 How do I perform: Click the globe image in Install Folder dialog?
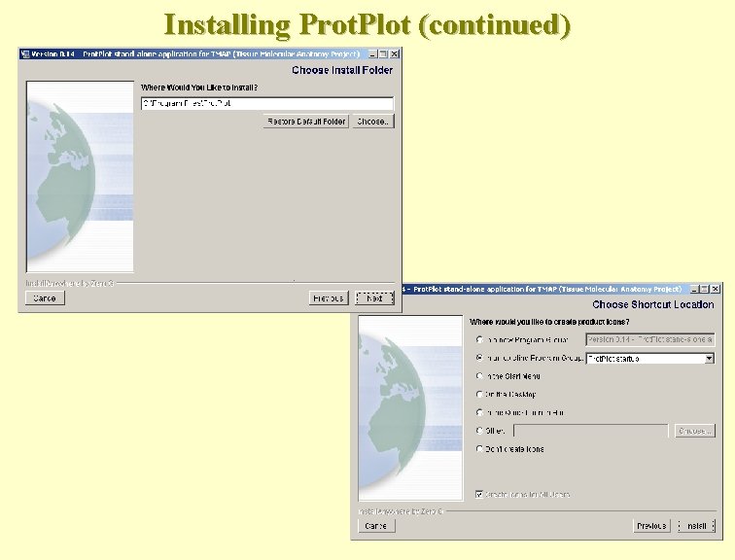80,177
